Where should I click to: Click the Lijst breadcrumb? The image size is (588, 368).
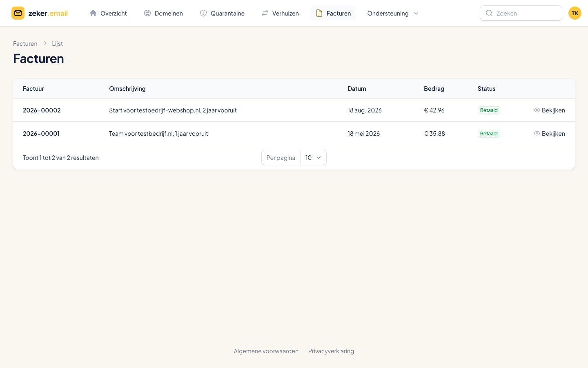[57, 43]
